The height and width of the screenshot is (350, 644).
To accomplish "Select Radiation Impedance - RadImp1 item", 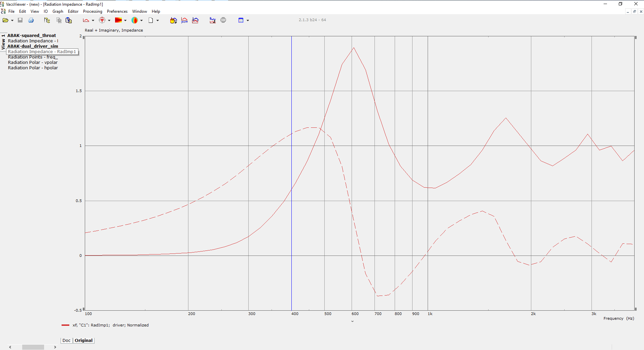I will pos(42,52).
